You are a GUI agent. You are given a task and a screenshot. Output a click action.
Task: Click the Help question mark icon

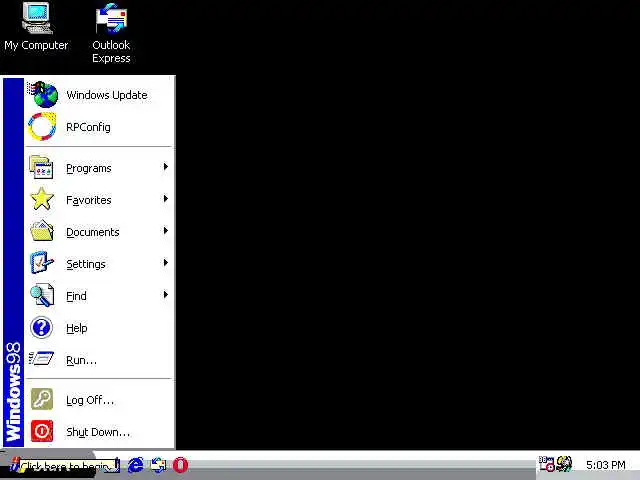[41, 327]
